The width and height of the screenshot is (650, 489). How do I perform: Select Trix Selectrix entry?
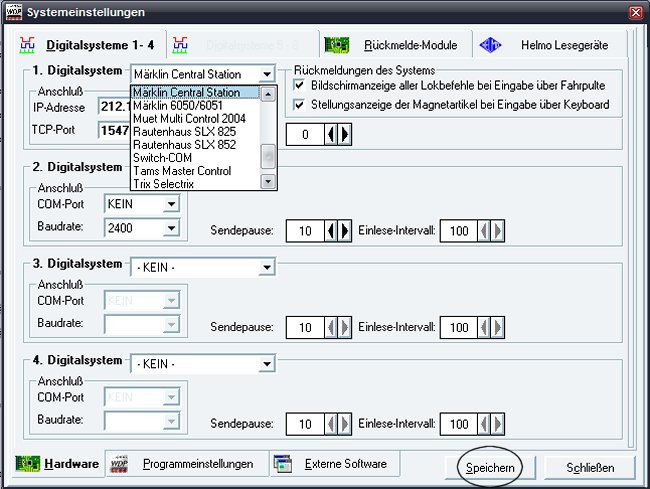(x=195, y=184)
